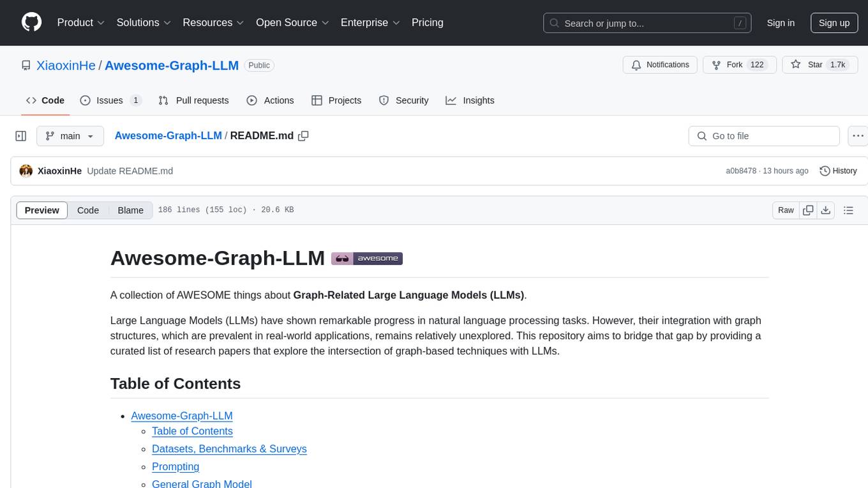This screenshot has height=488, width=868.
Task: Focus the Go to file search box
Action: pyautogui.click(x=764, y=136)
